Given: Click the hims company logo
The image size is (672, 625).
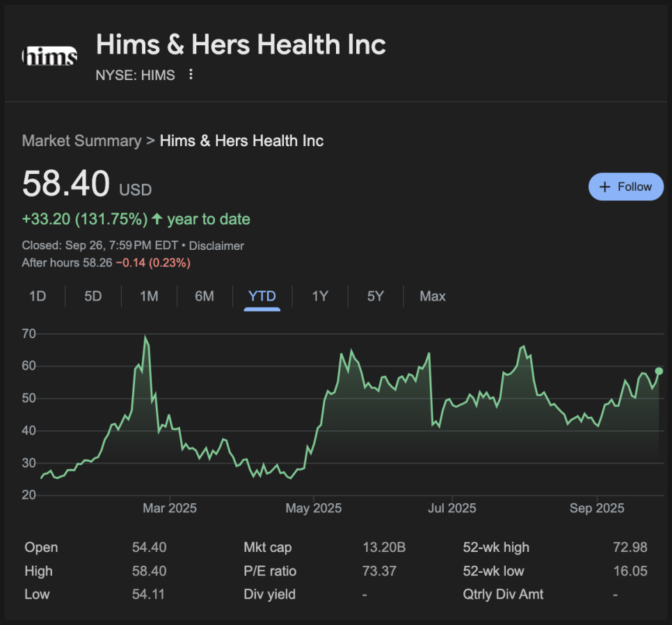Looking at the screenshot, I should [49, 56].
